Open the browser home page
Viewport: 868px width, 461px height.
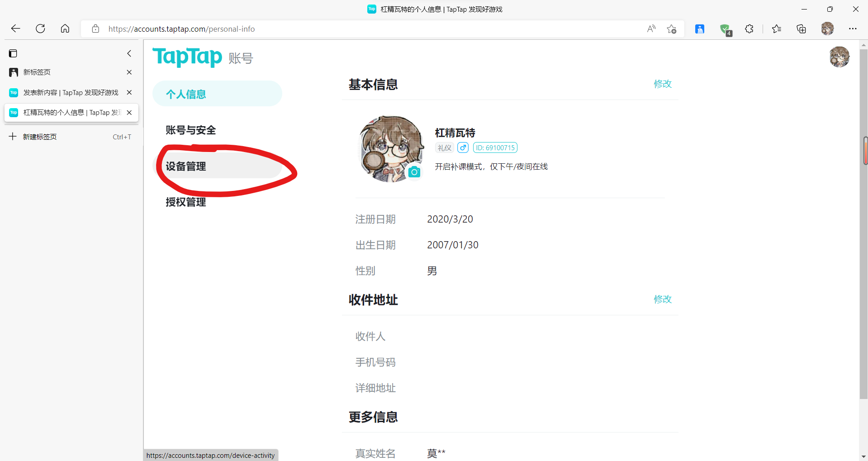pyautogui.click(x=65, y=29)
